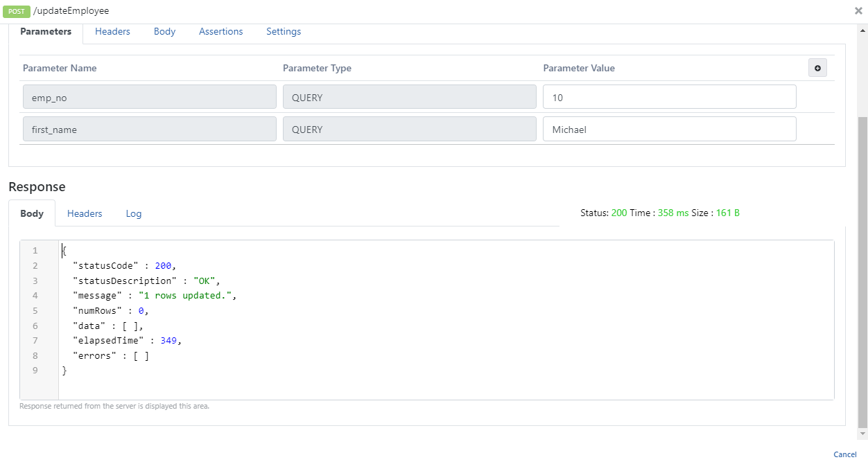Edit the emp_no value field containing 10

click(669, 97)
